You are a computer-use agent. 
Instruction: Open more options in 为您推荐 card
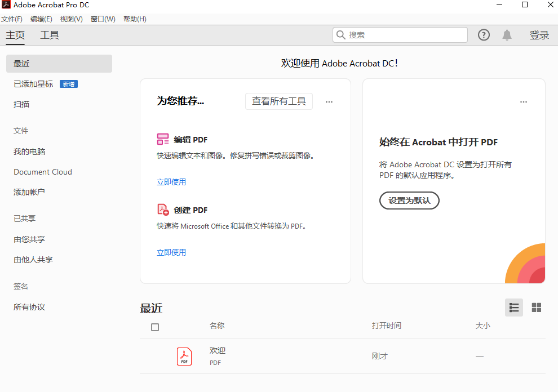coord(329,102)
